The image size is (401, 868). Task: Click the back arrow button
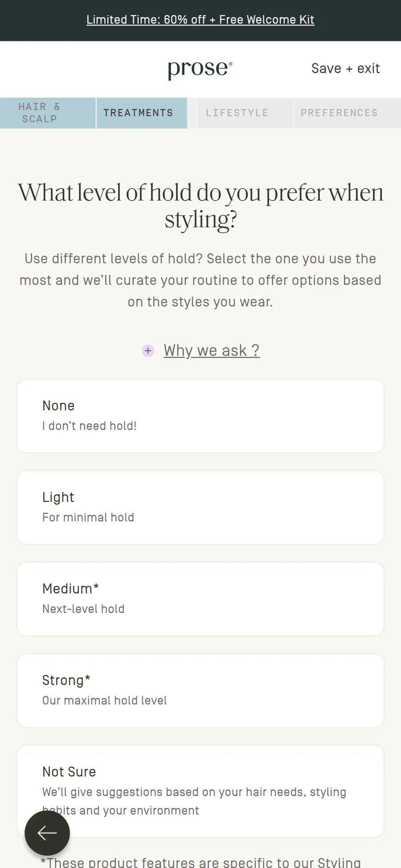coord(47,833)
